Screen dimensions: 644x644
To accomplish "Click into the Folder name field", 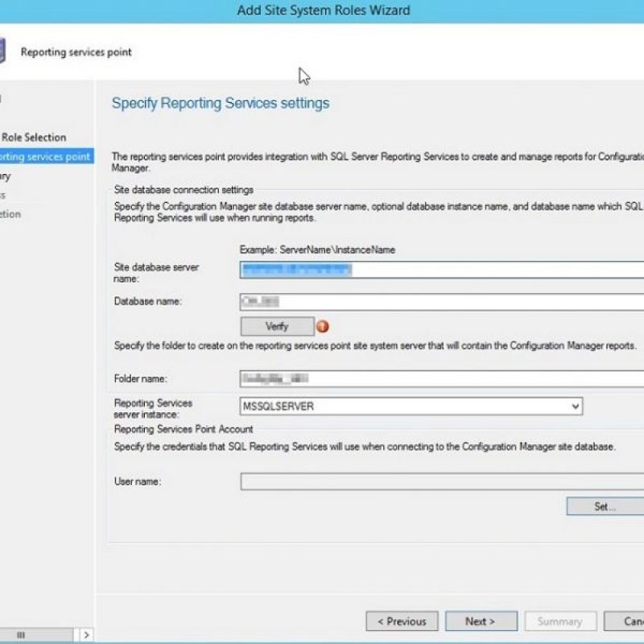I will coord(441,378).
